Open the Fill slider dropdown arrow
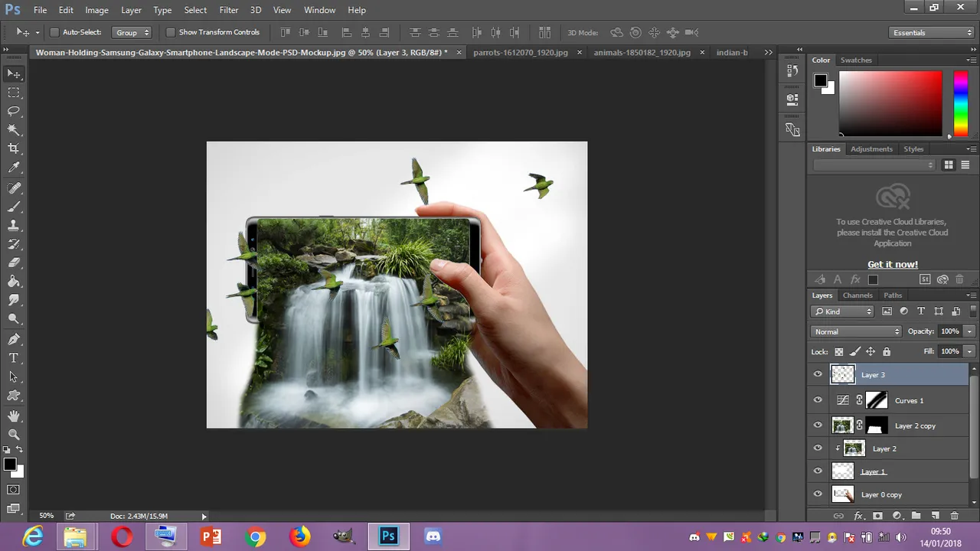 click(x=969, y=351)
